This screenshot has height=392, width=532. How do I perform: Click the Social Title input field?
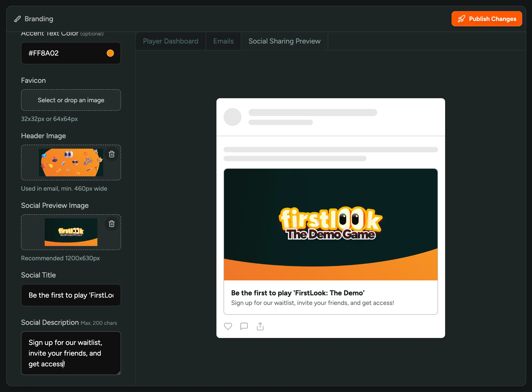pyautogui.click(x=71, y=295)
